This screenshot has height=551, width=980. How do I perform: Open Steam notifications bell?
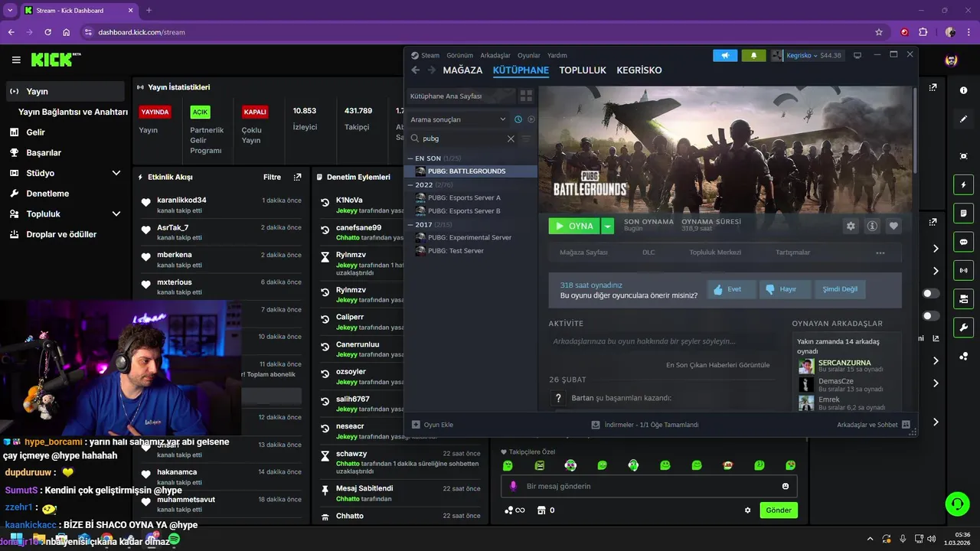pyautogui.click(x=753, y=55)
